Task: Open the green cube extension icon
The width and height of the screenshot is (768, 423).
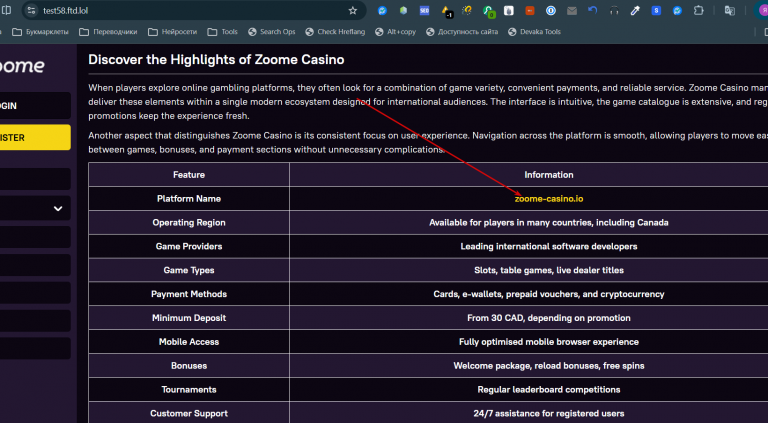Action: click(403, 10)
